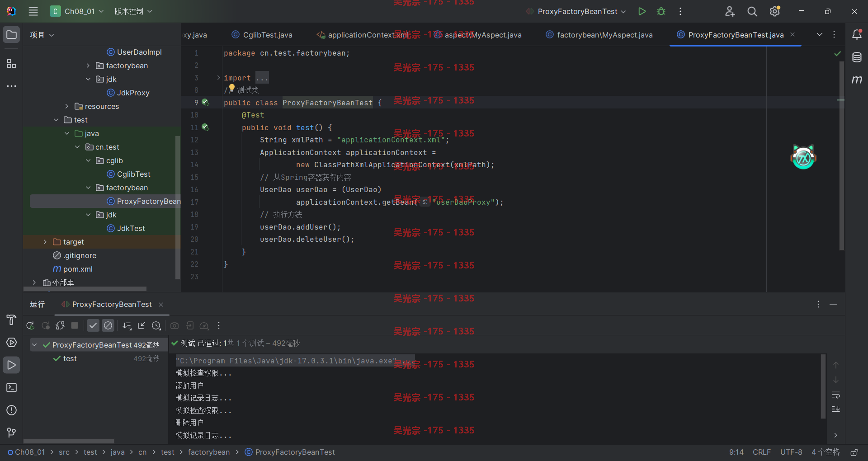
Task: Click editor vertical scrollbar
Action: 842,156
